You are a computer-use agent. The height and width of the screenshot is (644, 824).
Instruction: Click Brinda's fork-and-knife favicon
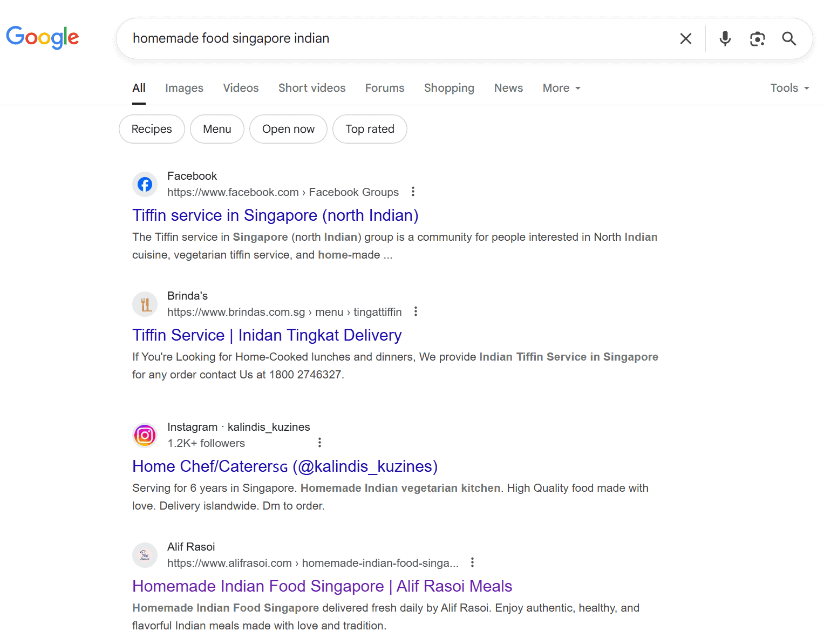click(x=145, y=304)
